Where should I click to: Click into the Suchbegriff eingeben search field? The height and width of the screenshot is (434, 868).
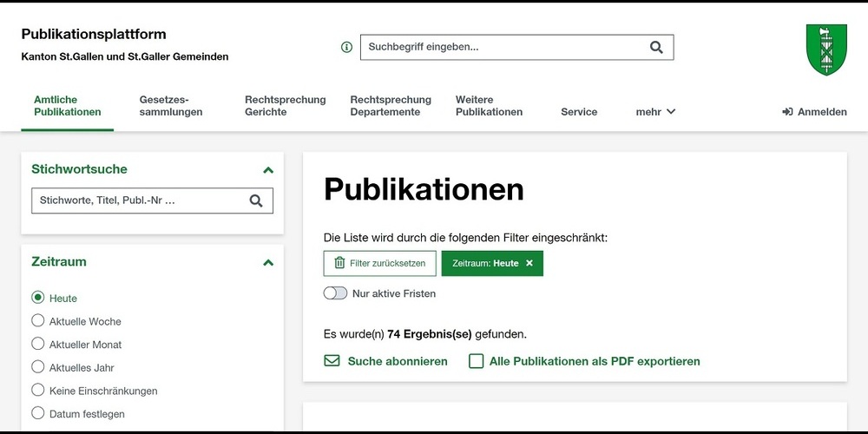point(503,47)
